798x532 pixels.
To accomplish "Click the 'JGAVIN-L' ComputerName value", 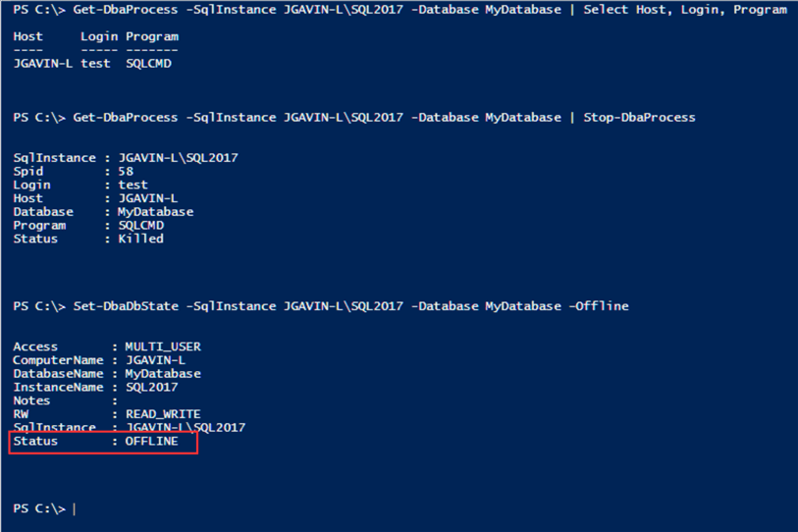I will pyautogui.click(x=155, y=360).
